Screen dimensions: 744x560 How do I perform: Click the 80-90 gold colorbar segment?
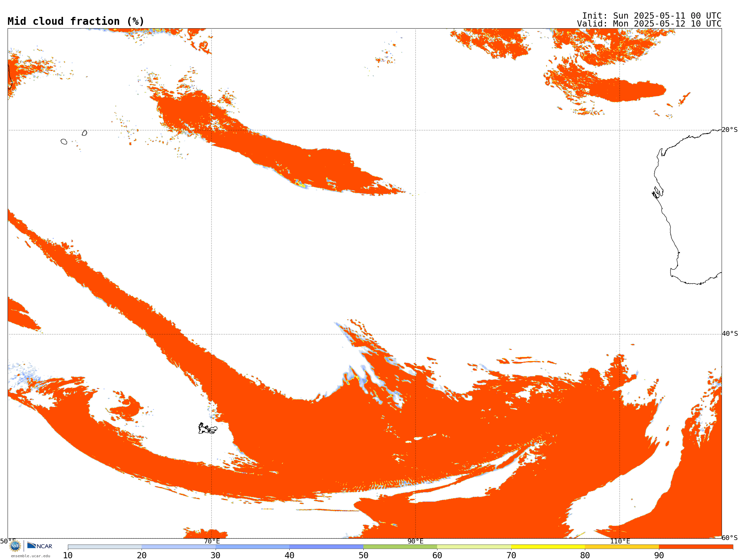click(622, 547)
